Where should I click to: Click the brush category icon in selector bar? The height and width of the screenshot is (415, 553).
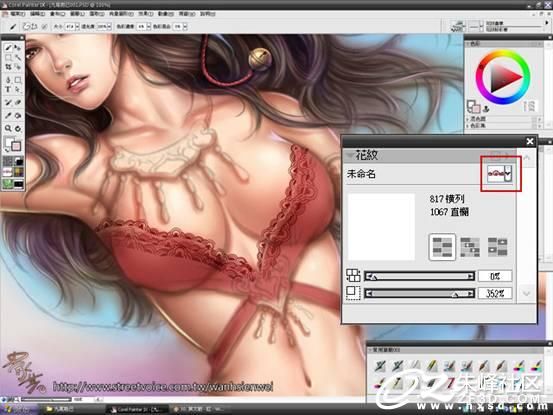(x=458, y=26)
